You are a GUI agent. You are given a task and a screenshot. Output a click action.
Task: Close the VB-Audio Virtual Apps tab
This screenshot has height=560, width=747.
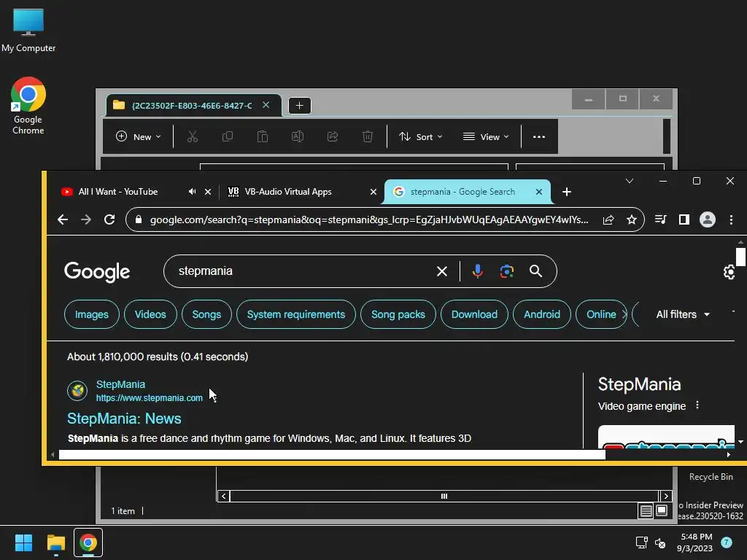[373, 192]
